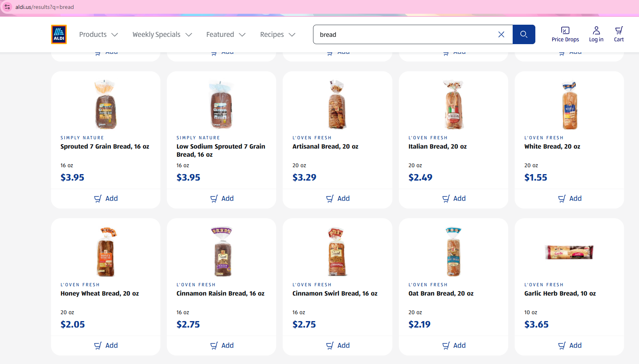The image size is (639, 364).
Task: Add Oat Bran Bread to cart
Action: 454,345
